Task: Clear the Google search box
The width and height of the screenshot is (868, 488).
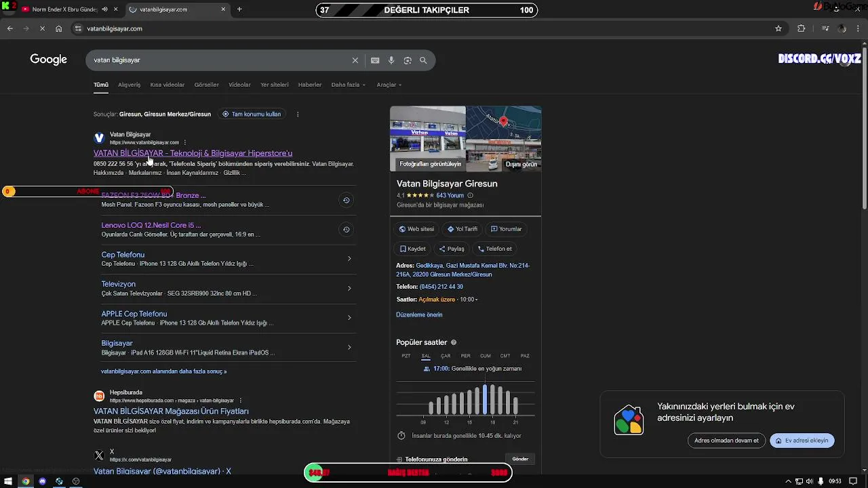Action: 355,60
